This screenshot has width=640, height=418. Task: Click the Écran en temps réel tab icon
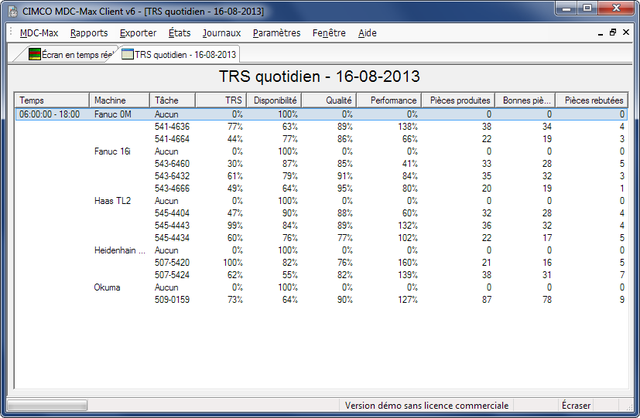[34, 54]
